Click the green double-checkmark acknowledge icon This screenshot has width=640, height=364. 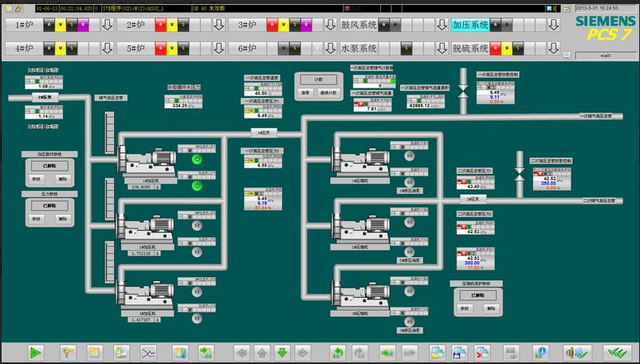[617, 352]
